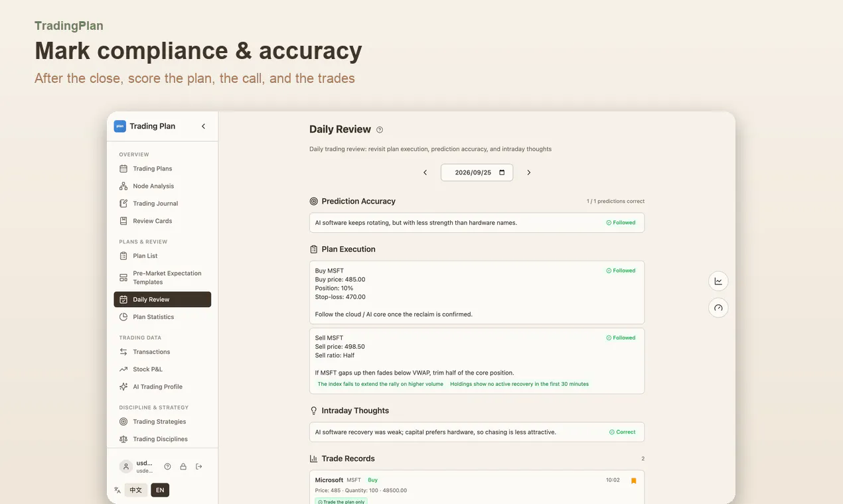
Task: Click the date field showing 2026/09/25
Action: pos(477,172)
